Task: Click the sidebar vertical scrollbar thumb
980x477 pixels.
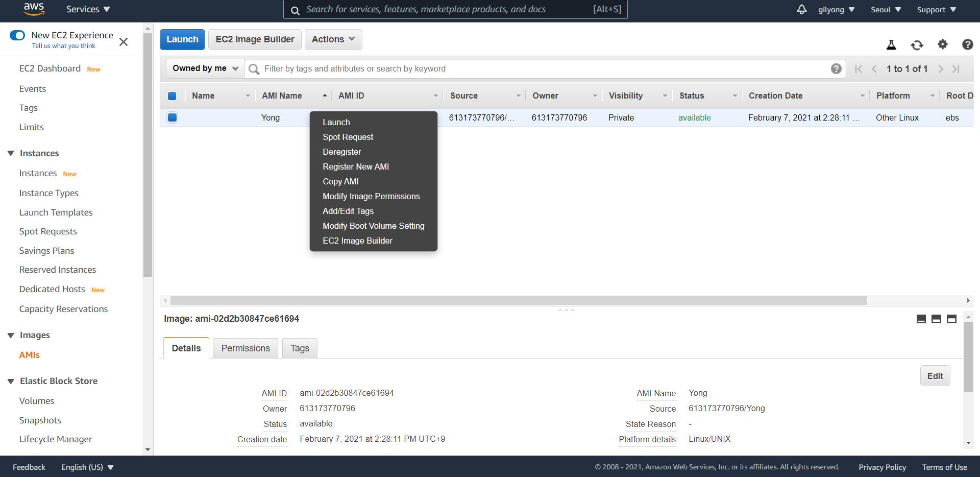Action: tap(148, 155)
